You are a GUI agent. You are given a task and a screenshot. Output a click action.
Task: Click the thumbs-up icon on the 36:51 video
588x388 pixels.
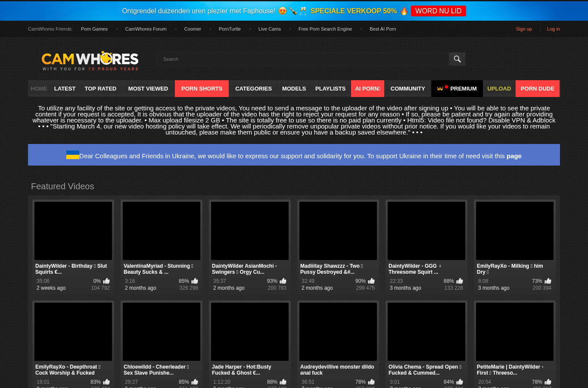371,382
